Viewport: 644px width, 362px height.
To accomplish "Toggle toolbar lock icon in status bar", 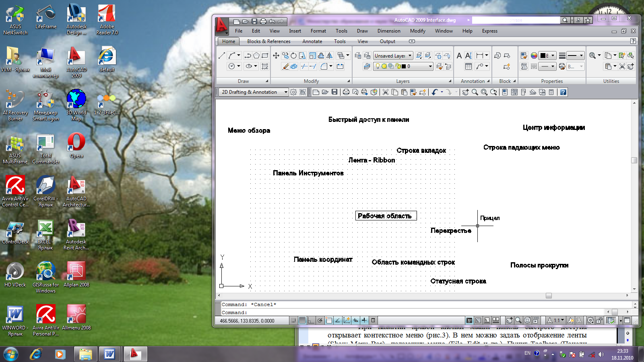I will tap(600, 320).
